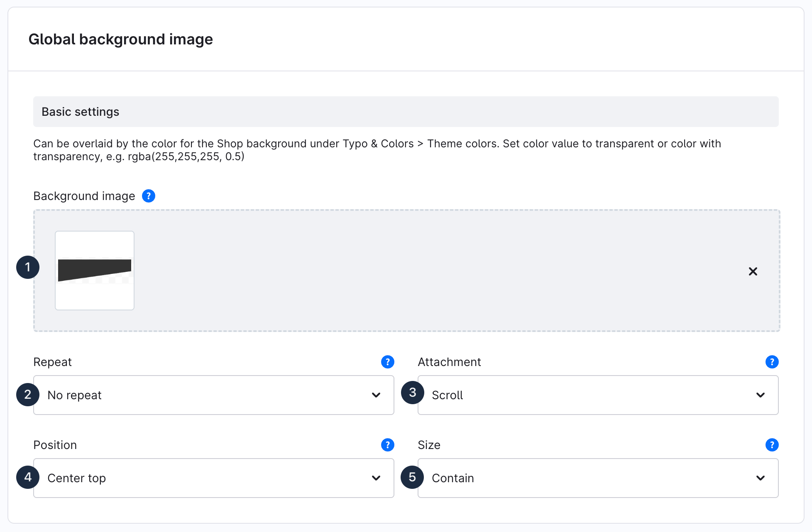Click the Size help question mark icon
The height and width of the screenshot is (532, 812).
pyautogui.click(x=772, y=445)
